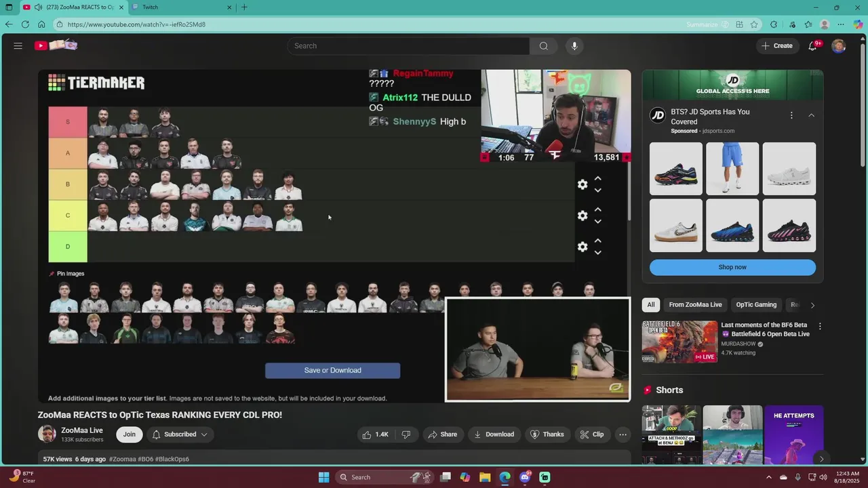The height and width of the screenshot is (488, 868).
Task: Click the lime D tier label
Action: 68,247
